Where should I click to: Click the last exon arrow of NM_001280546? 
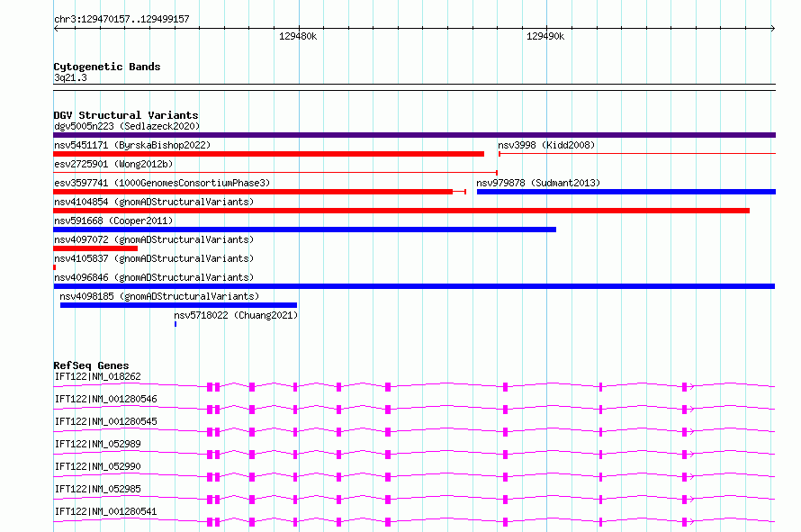[688, 410]
